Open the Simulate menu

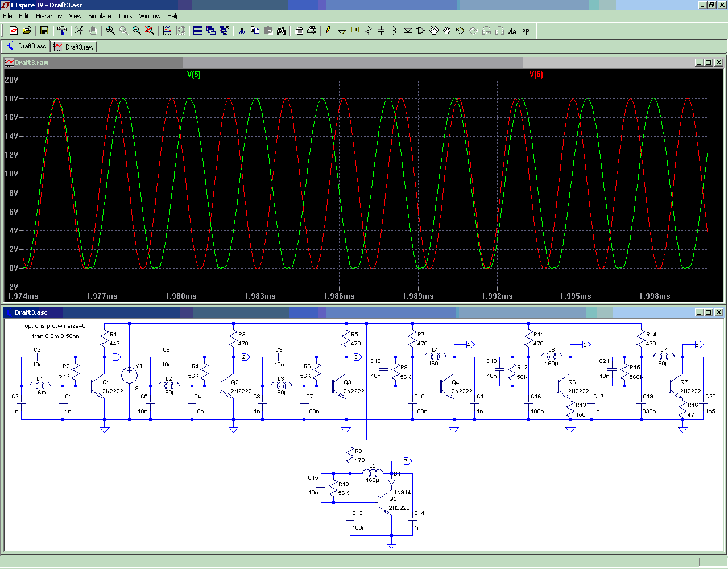[x=100, y=16]
